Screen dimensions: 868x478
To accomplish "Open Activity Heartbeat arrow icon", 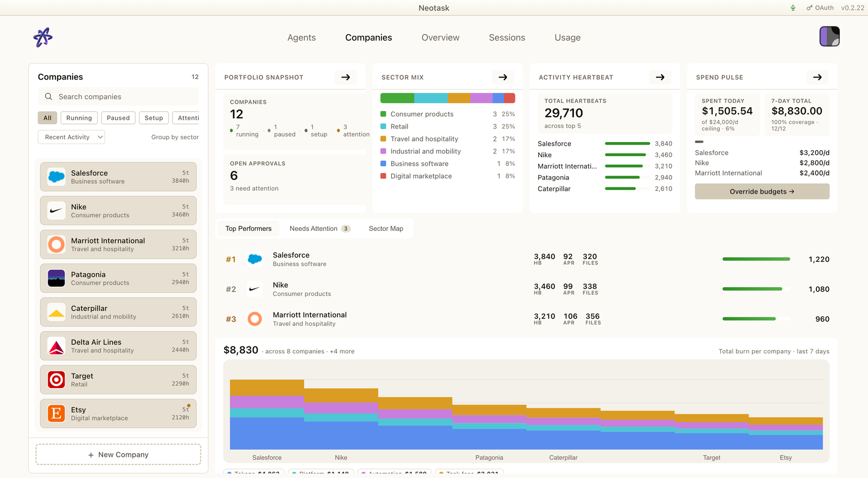I will 660,77.
